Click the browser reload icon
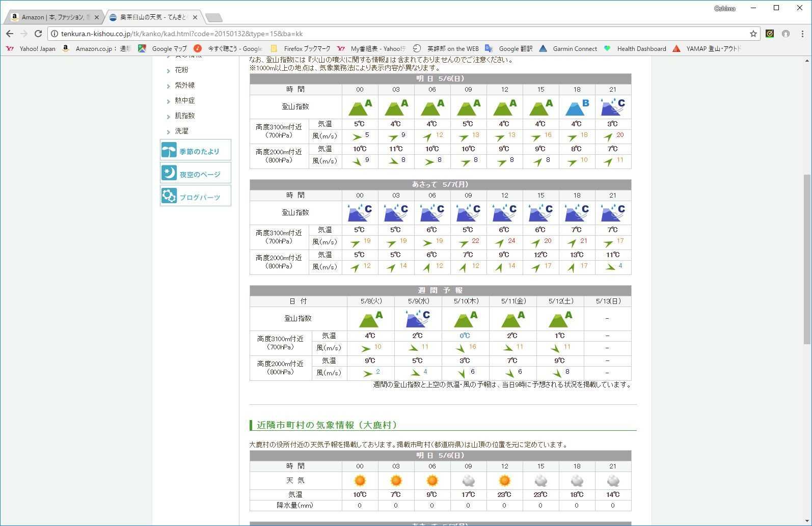The height and width of the screenshot is (526, 812). [x=38, y=34]
